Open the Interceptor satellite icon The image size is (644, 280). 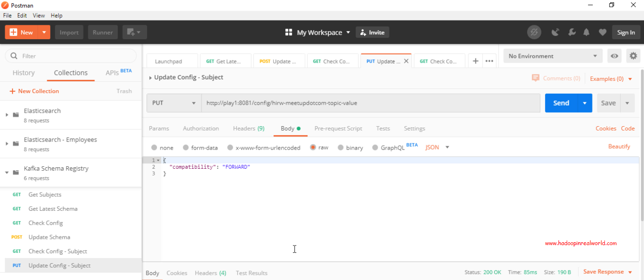coord(555,32)
